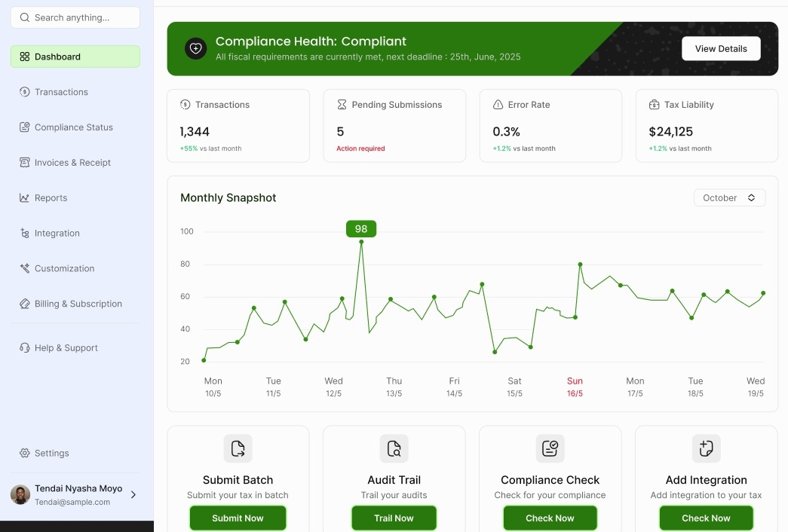Click the Trail Now button

pos(394,518)
